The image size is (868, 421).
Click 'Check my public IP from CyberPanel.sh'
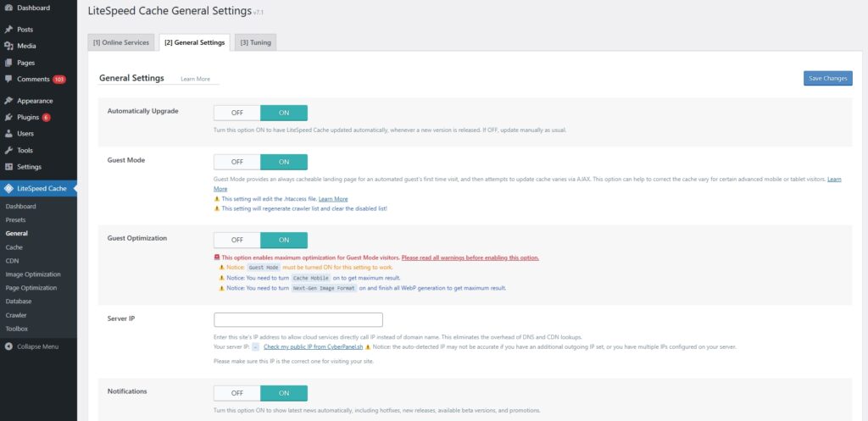(x=314, y=346)
